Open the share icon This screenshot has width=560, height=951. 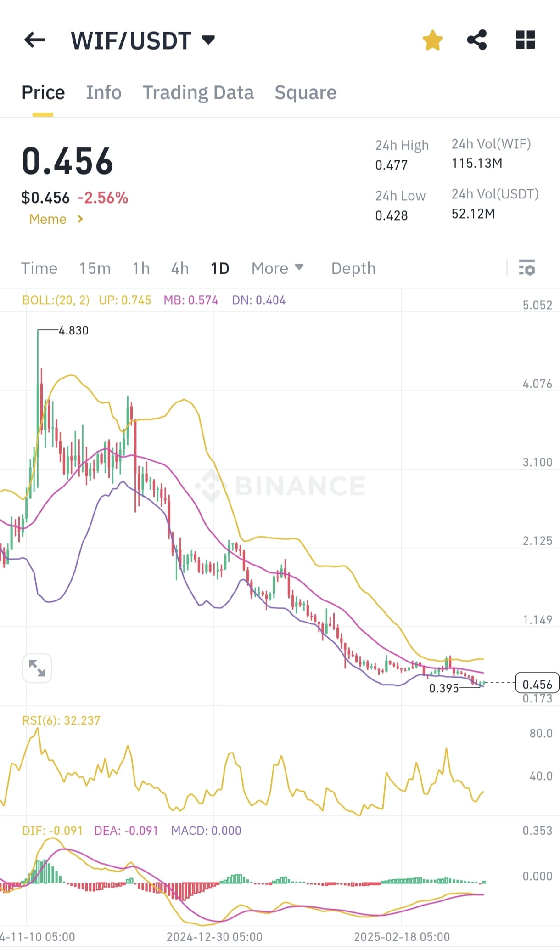point(477,40)
